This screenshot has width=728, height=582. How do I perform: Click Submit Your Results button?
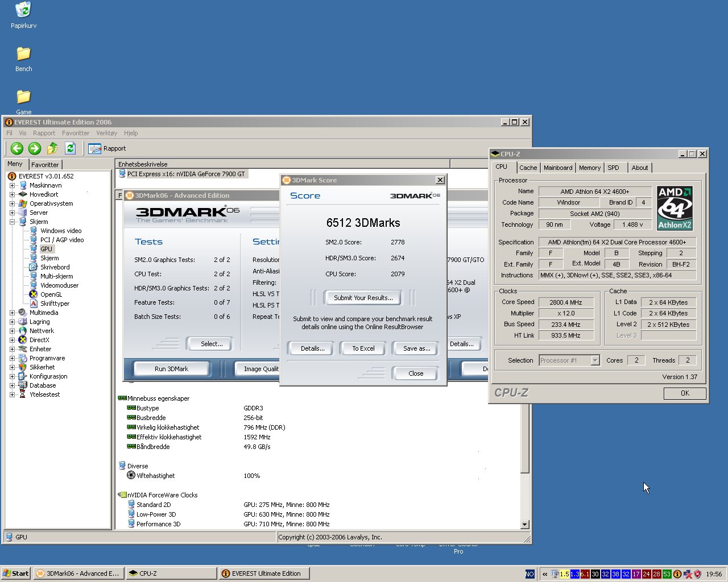(363, 298)
